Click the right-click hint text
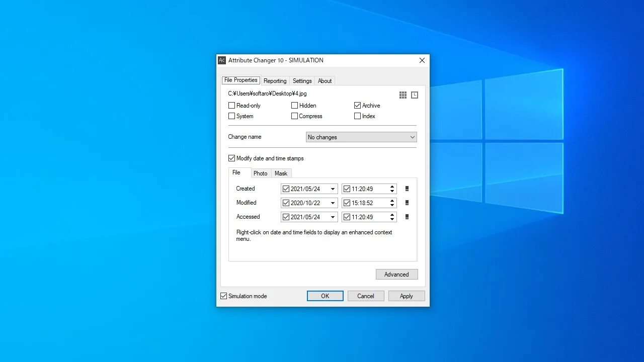Viewport: 644px width, 362px height. [x=314, y=236]
